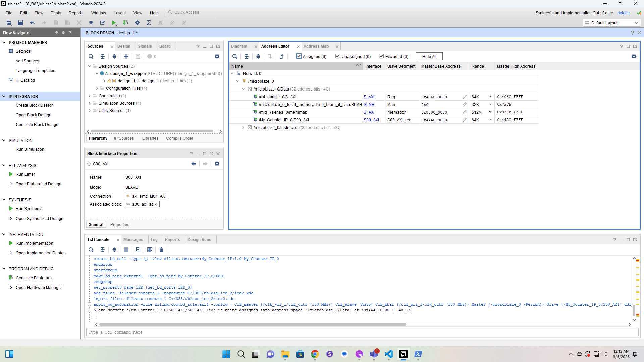Click the Hide All button
The height and width of the screenshot is (362, 644).
[429, 56]
